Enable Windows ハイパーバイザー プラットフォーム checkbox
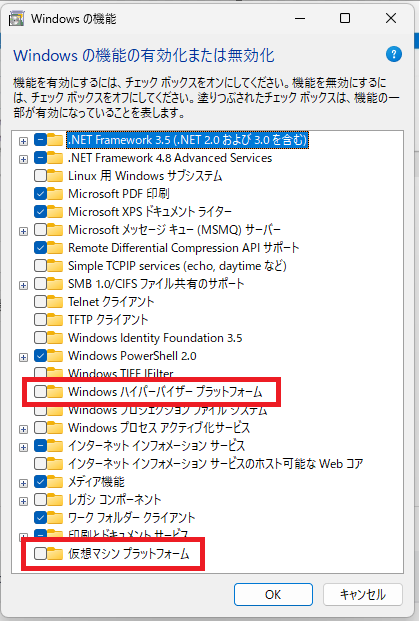The height and width of the screenshot is (621, 420). point(40,392)
